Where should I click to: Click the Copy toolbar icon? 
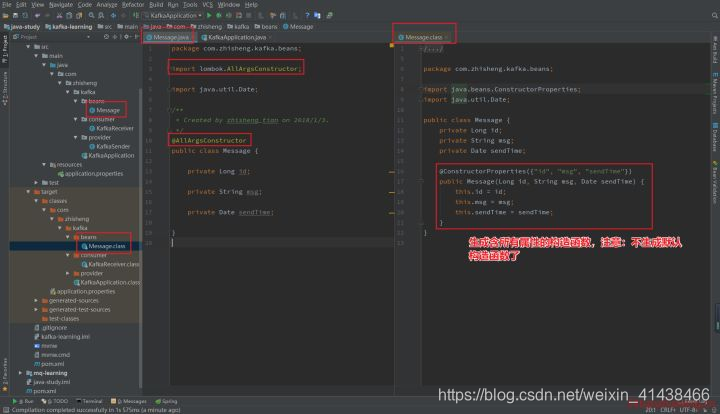(x=69, y=16)
